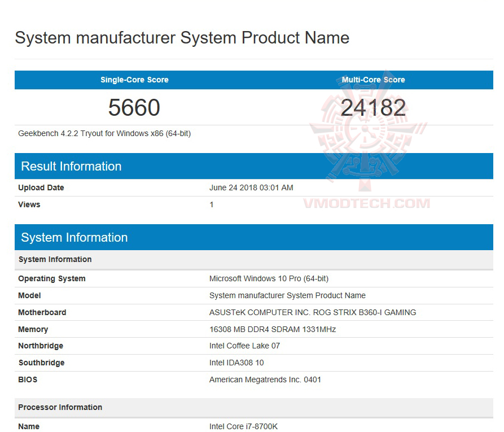Click the ASUSTeK ROG STRIX B360-I GAMING value
504x432 pixels.
(313, 312)
